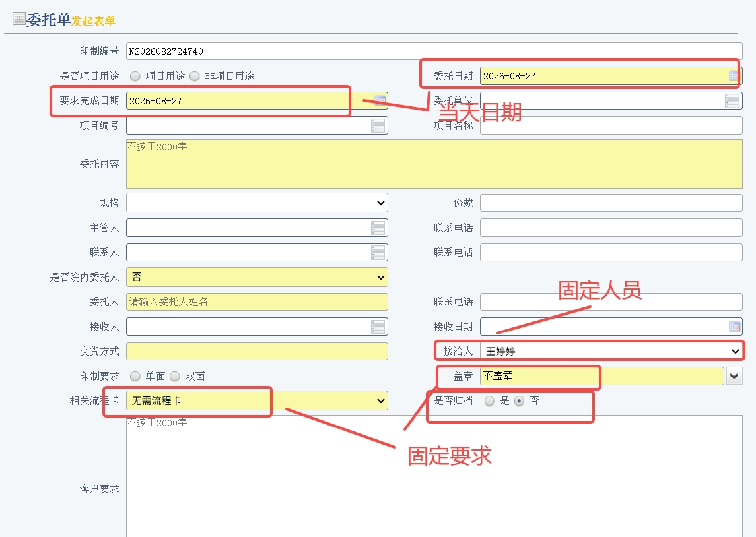Choose 双面 printing option
This screenshot has height=537, width=756.
[175, 376]
